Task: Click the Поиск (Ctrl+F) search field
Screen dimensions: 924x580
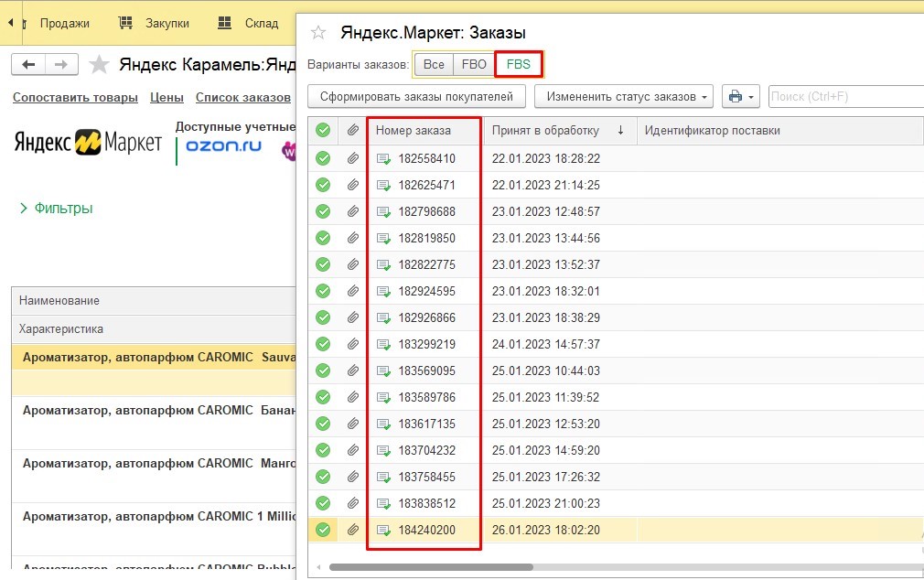Action: coord(846,97)
